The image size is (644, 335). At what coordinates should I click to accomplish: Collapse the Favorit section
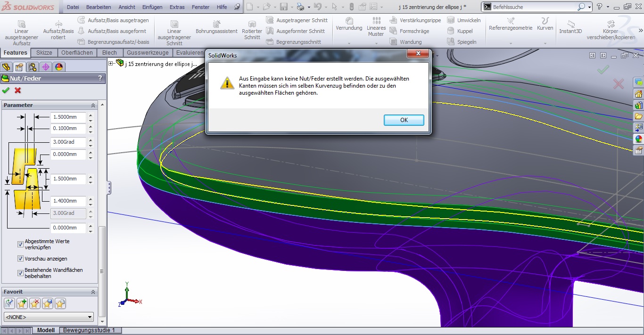(93, 292)
